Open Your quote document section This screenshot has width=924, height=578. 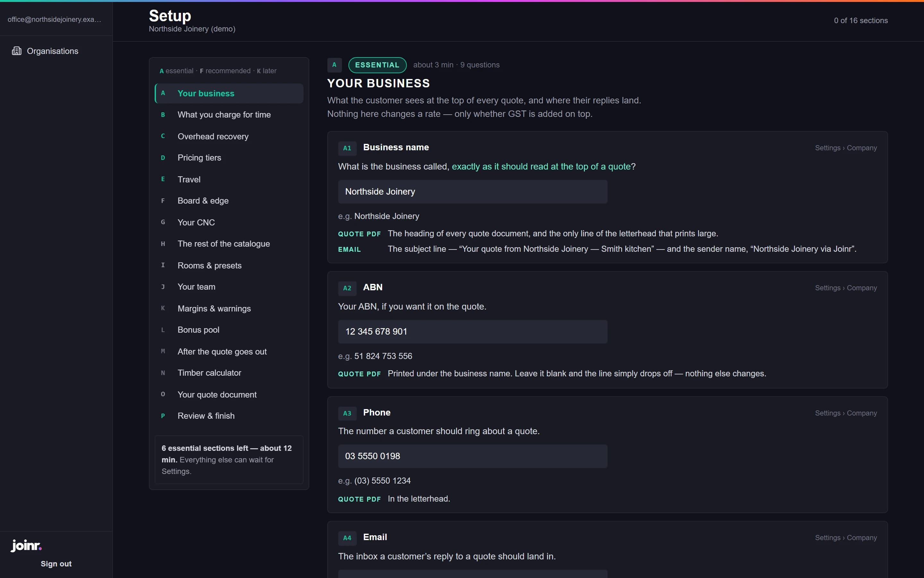coord(229,395)
